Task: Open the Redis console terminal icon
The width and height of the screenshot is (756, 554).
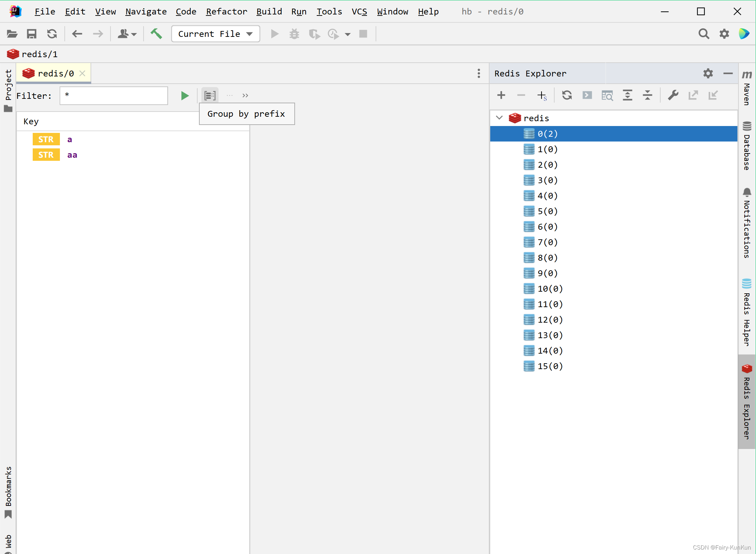Action: click(587, 95)
